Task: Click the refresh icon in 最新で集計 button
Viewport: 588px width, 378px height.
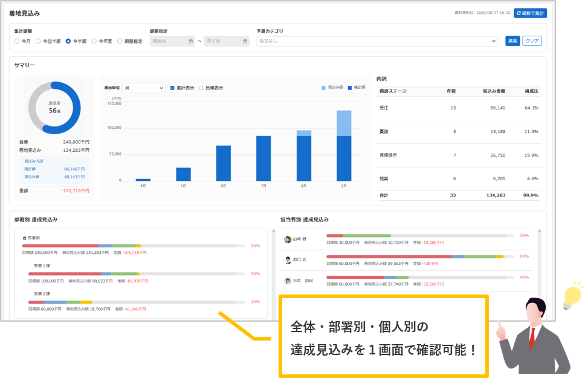Action: (x=519, y=13)
